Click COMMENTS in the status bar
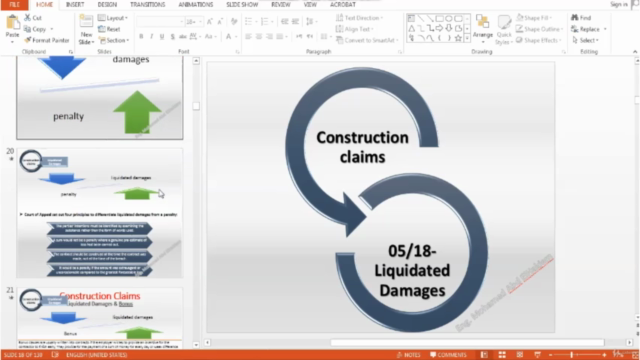This screenshot has width=640, height=360. [x=448, y=355]
